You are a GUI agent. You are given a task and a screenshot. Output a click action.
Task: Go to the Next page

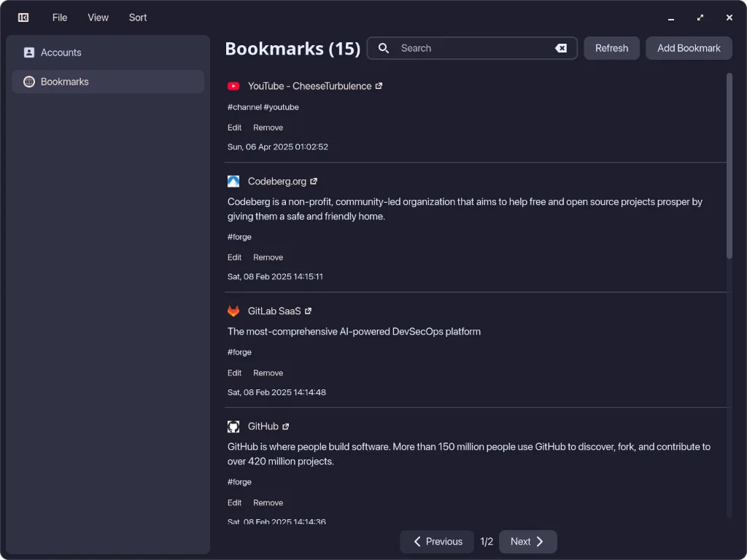[527, 541]
